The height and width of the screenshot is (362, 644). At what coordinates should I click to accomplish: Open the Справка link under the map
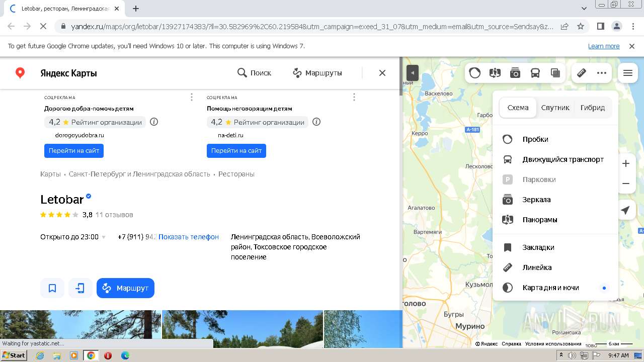point(511,344)
